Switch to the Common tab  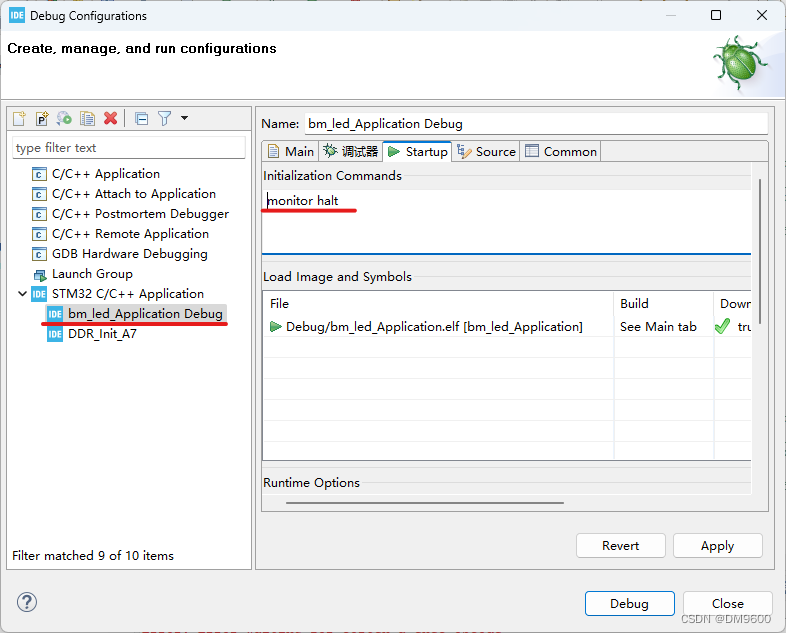click(560, 151)
